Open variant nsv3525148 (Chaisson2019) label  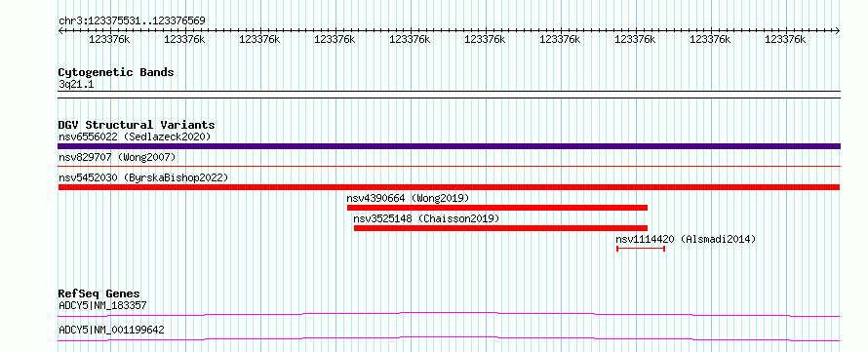click(x=426, y=218)
